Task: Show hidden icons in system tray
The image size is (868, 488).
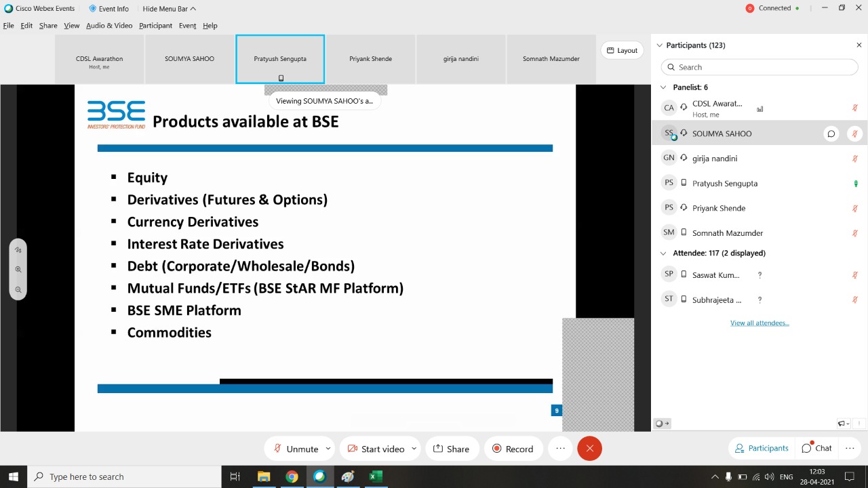Action: (715, 476)
